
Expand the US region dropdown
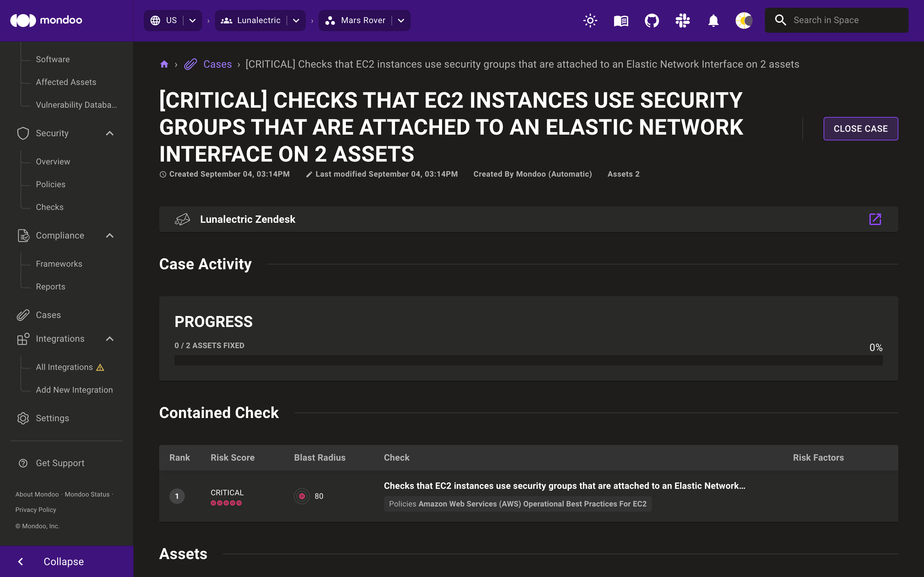pyautogui.click(x=192, y=20)
